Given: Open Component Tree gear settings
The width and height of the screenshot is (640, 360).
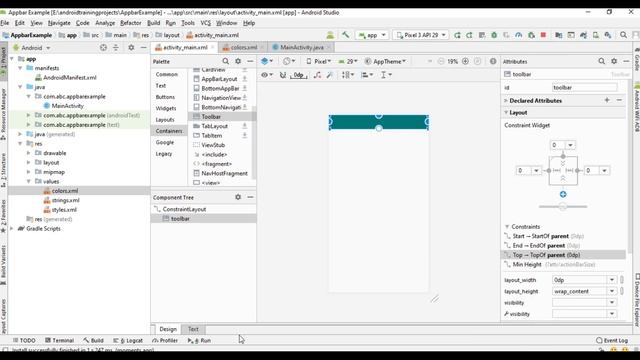Looking at the screenshot, I should coord(238,197).
